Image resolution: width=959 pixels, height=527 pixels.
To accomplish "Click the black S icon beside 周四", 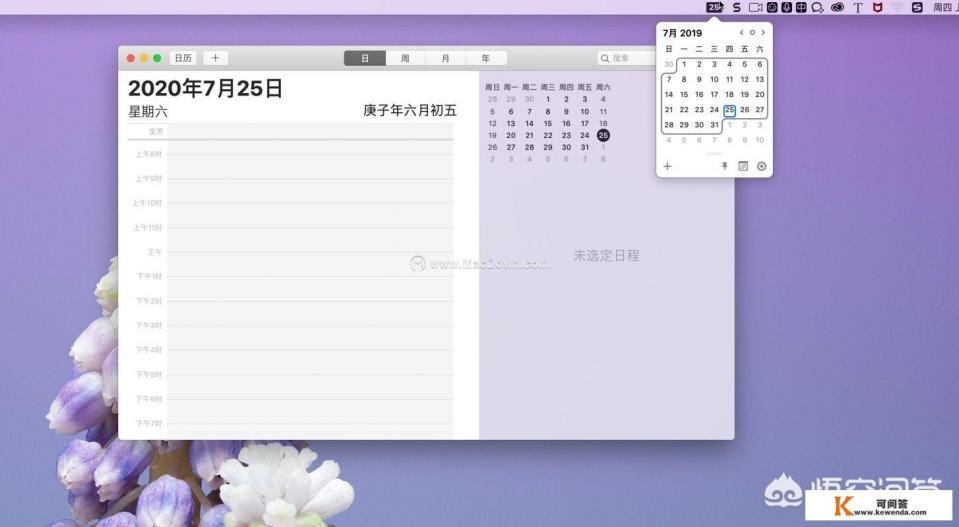I will point(917,7).
